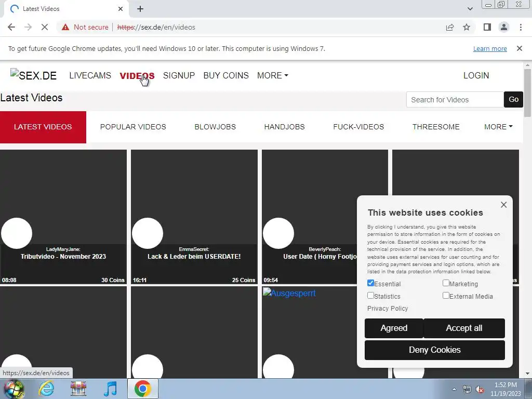Image resolution: width=532 pixels, height=399 pixels.
Task: Open the muted volume icon in system tray
Action: tap(480, 389)
